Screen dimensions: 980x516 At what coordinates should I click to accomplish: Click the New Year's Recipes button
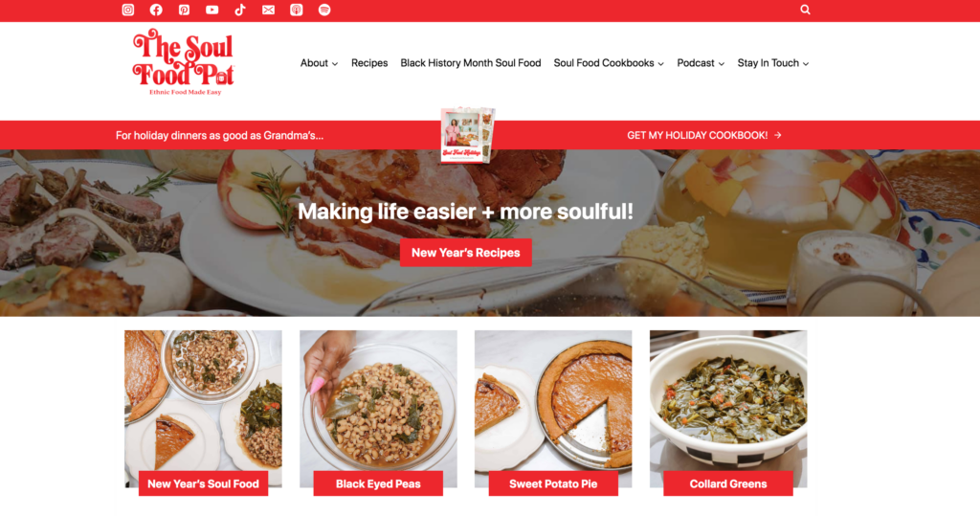pos(466,253)
